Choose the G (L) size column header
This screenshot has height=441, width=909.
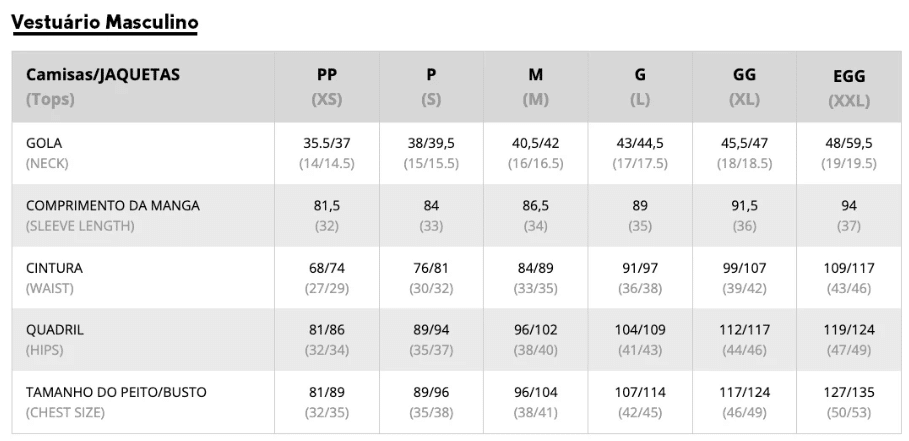tap(640, 87)
